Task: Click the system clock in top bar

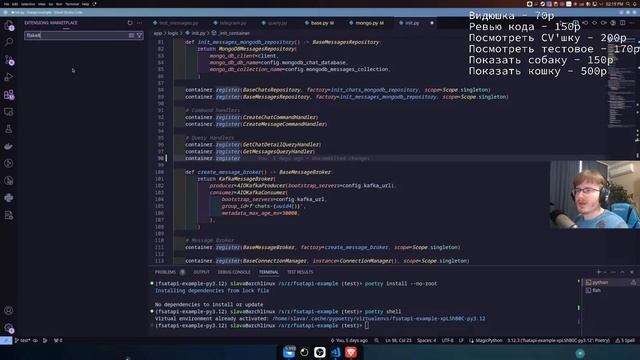Action: click(x=614, y=4)
